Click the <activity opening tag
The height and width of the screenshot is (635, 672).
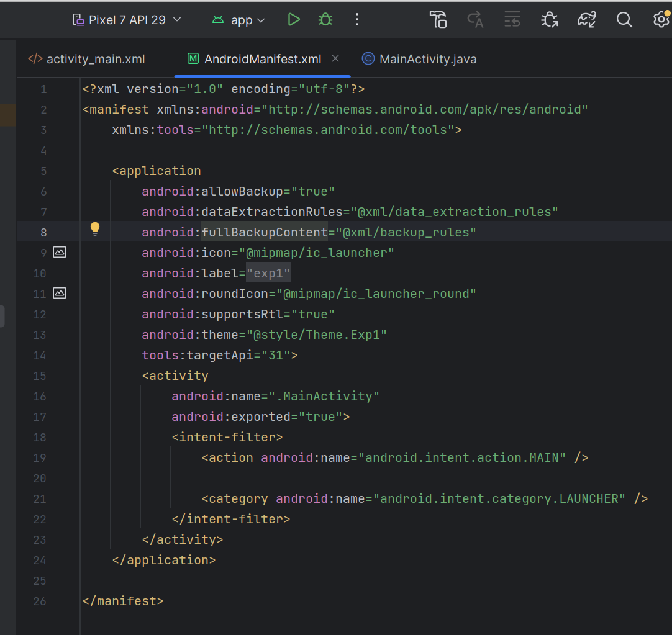point(175,376)
